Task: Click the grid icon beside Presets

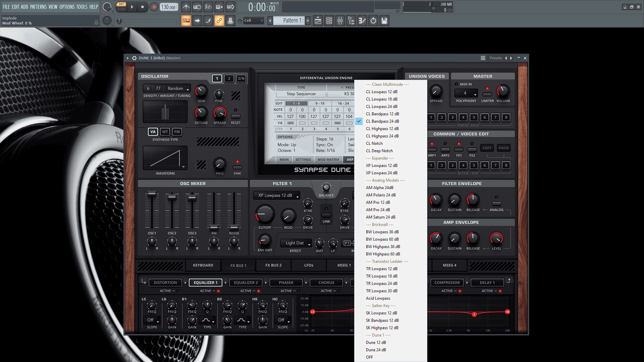Action: click(483, 58)
